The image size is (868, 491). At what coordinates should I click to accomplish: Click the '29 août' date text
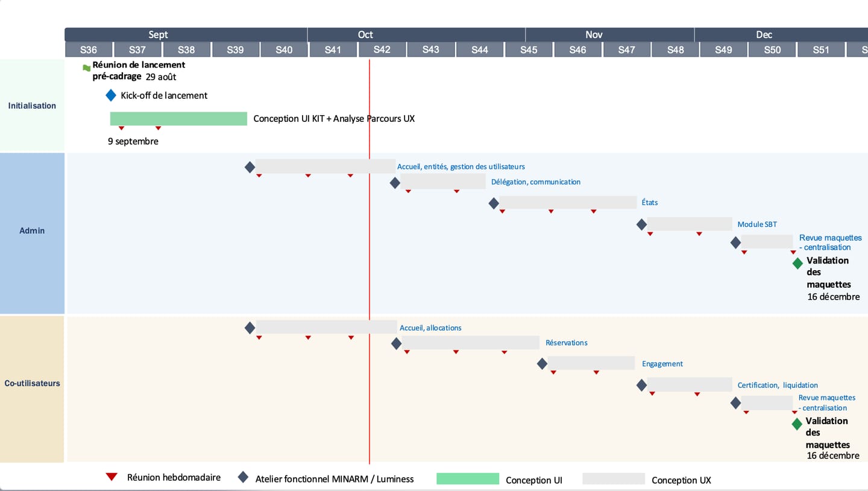161,77
